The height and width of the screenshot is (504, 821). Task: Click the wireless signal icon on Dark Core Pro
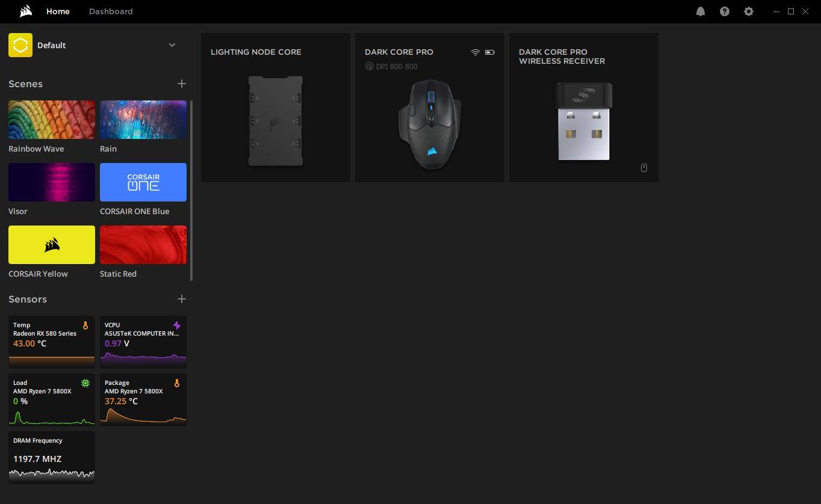click(x=475, y=52)
